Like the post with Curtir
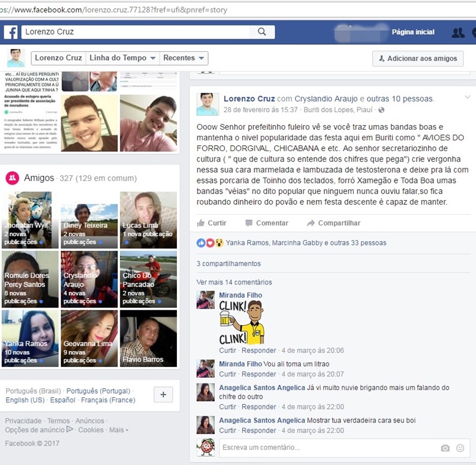This screenshot has height=465, width=476. point(212,223)
